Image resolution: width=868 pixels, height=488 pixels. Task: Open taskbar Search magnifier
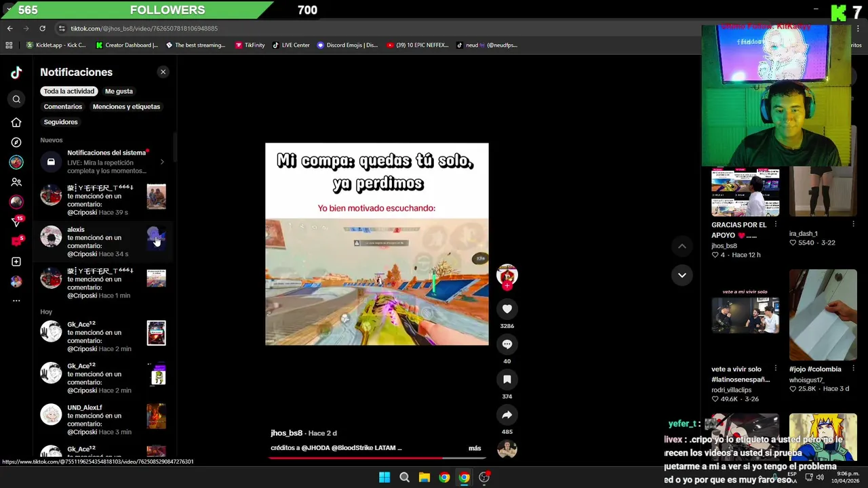404,478
